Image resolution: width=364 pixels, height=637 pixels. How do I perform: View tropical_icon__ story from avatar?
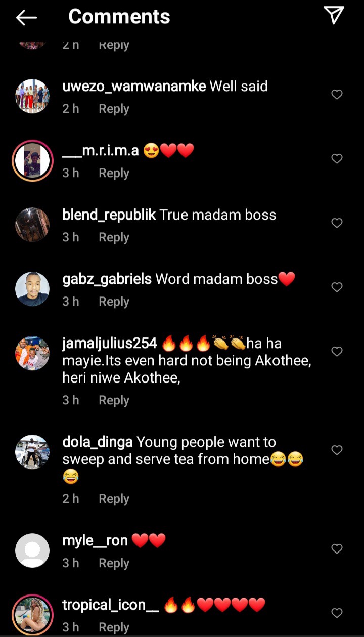click(32, 615)
